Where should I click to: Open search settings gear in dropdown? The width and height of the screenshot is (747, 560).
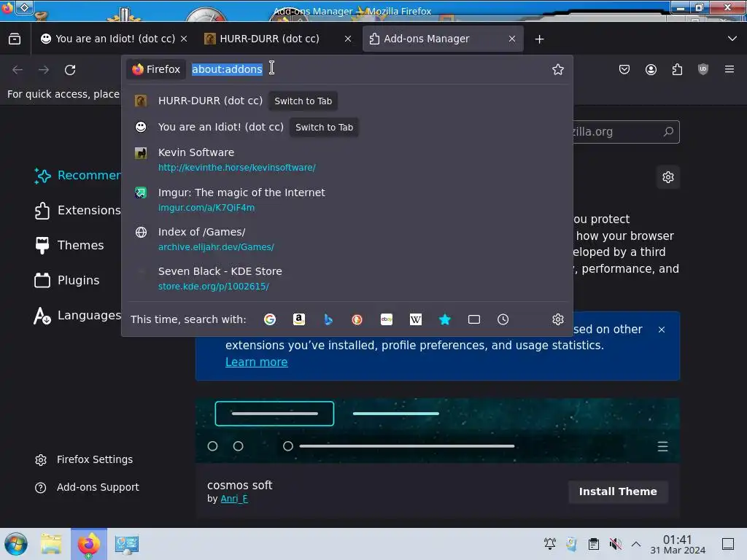click(x=558, y=319)
